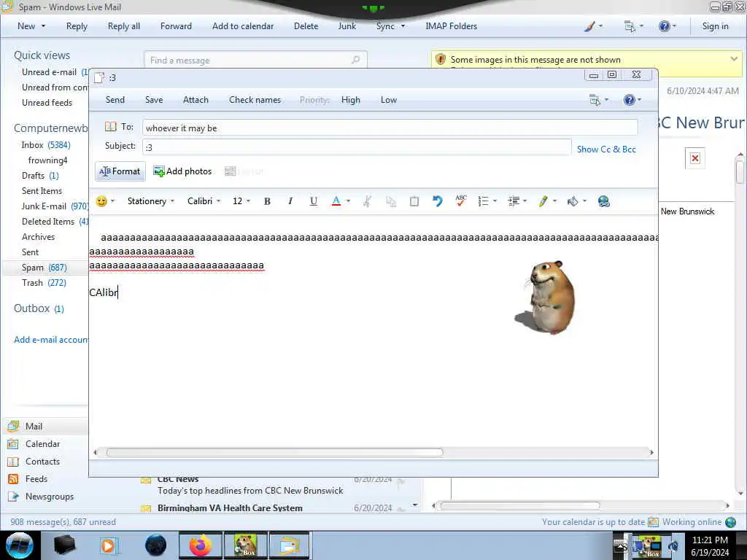
Task: Click the Windows Media Player taskbar icon
Action: pyautogui.click(x=108, y=545)
